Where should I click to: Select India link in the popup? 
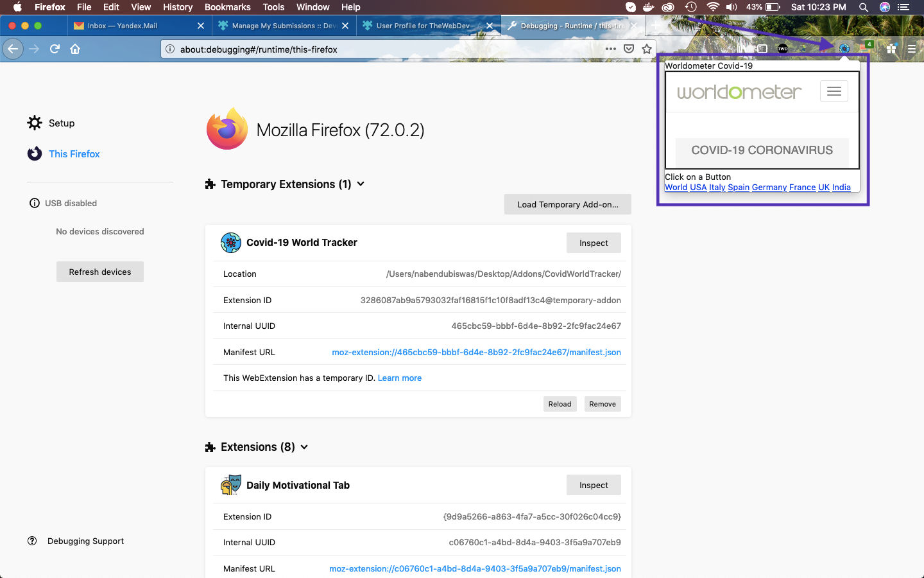[841, 188]
